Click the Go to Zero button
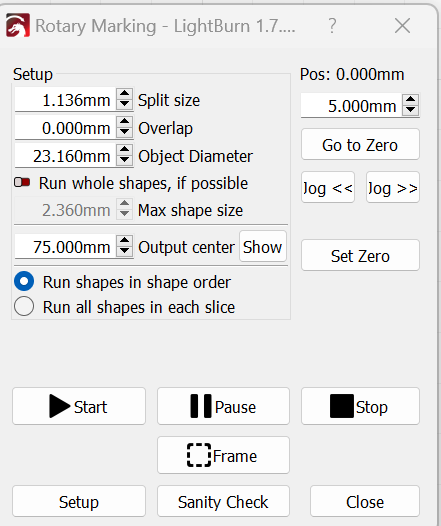Image resolution: width=441 pixels, height=526 pixels. point(360,145)
